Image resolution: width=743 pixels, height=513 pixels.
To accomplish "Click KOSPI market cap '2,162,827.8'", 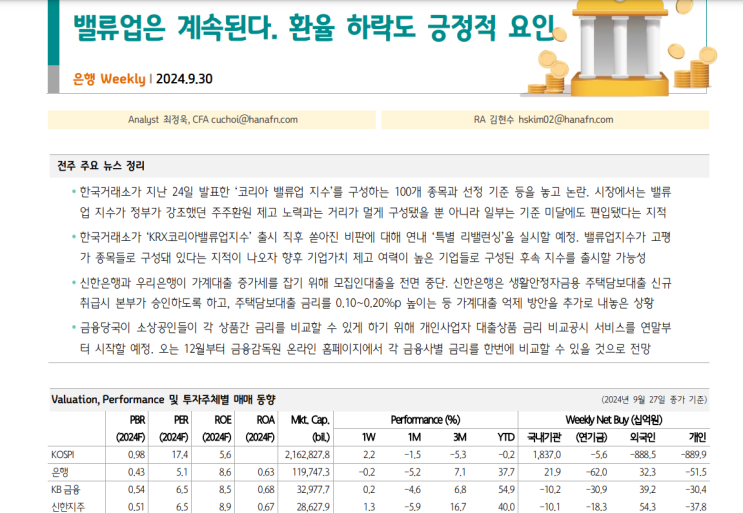I will 307,455.
